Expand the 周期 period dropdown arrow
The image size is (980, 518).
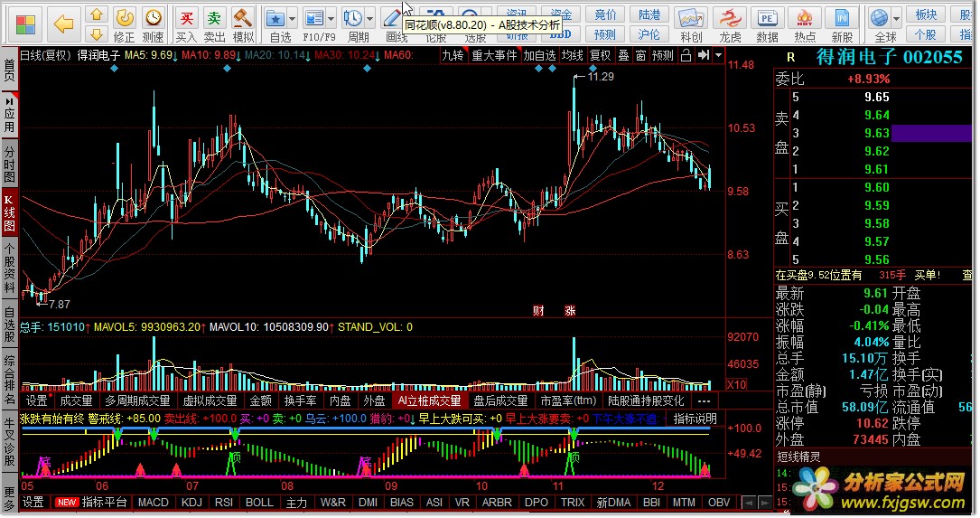369,19
